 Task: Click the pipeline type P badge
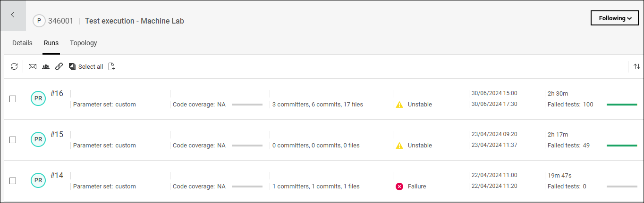pos(39,21)
